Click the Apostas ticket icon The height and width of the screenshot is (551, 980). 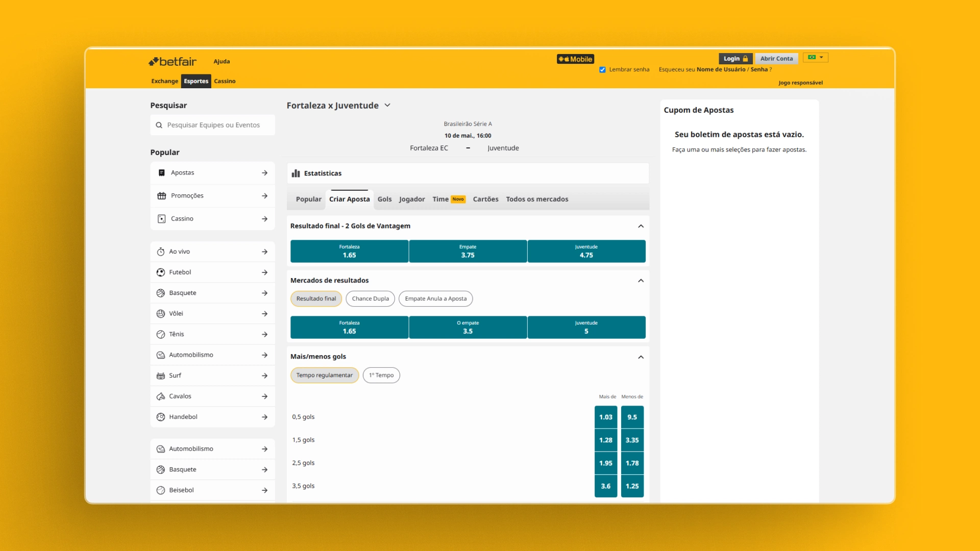pyautogui.click(x=161, y=173)
